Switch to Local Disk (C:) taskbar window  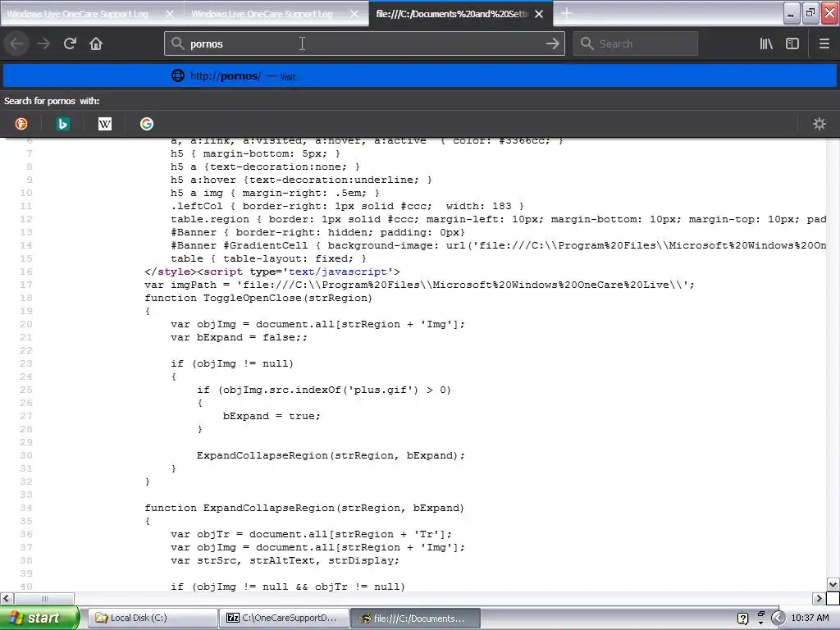pyautogui.click(x=153, y=618)
